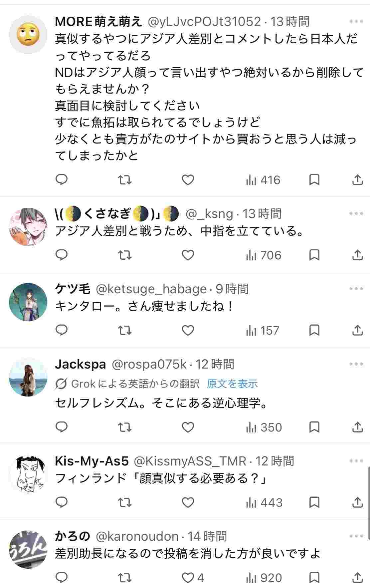Like かろの's post with 4 likes
The image size is (370, 588).
coord(188,578)
